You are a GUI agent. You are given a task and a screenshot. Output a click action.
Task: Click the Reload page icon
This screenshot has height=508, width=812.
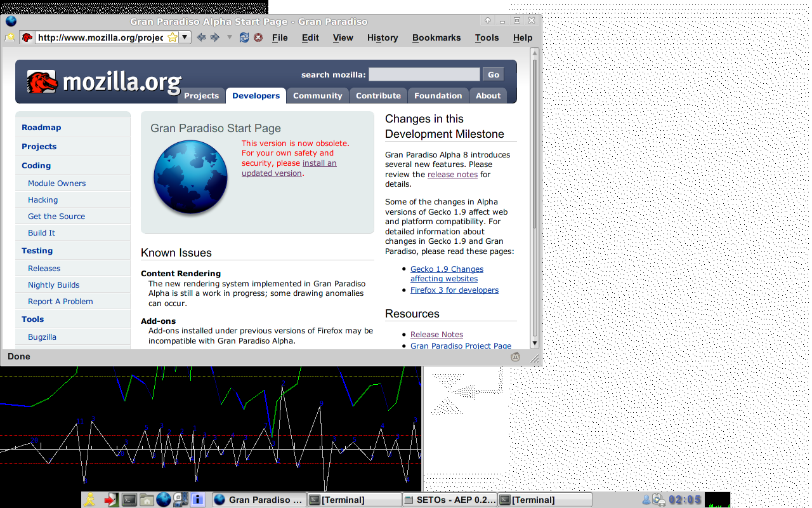[x=244, y=37]
